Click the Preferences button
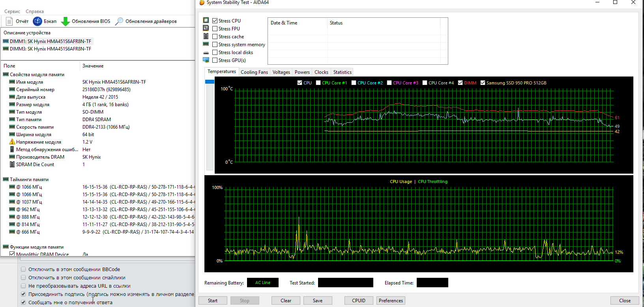Screen dimensions: 644x307 (391, 301)
